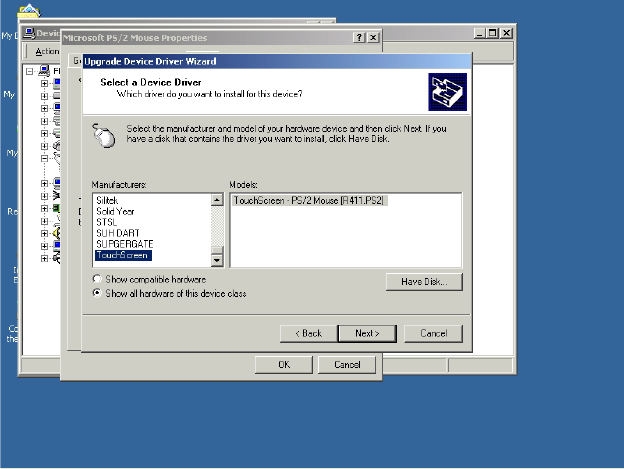Enable Show compatible hardware option
This screenshot has width=624, height=469.
click(149, 279)
